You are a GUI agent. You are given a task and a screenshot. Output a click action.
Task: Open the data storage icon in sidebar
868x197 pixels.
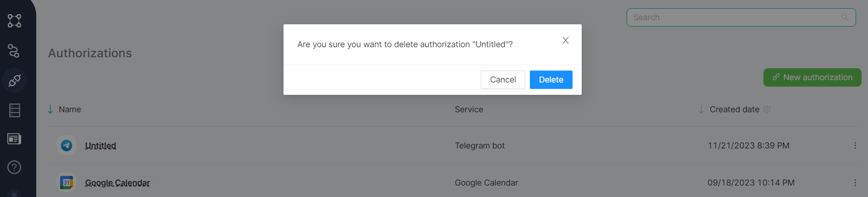pos(14,110)
